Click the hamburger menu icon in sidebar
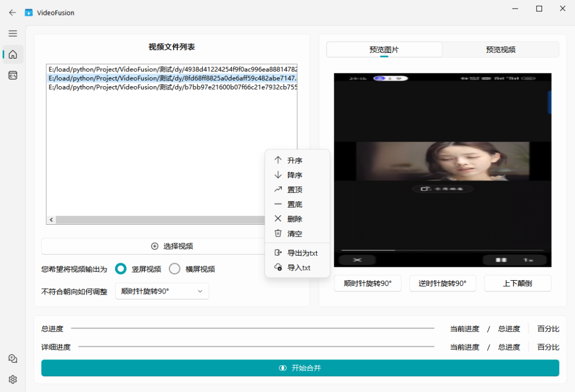Image resolution: width=575 pixels, height=392 pixels. click(x=13, y=34)
